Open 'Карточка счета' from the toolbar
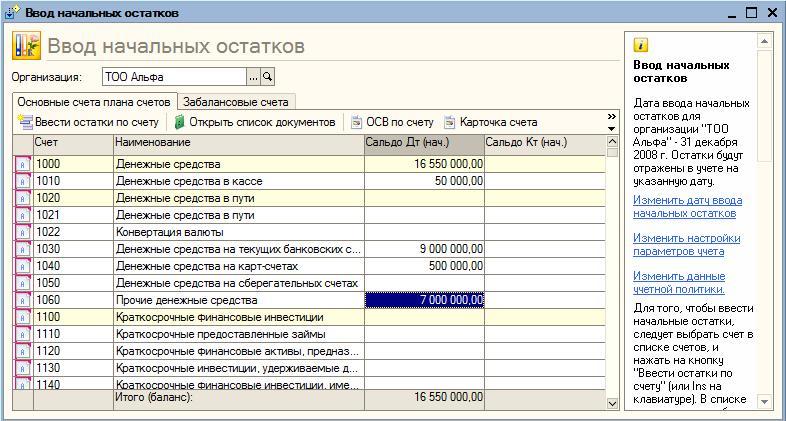Viewport: 786px width, 421px height. [450, 122]
